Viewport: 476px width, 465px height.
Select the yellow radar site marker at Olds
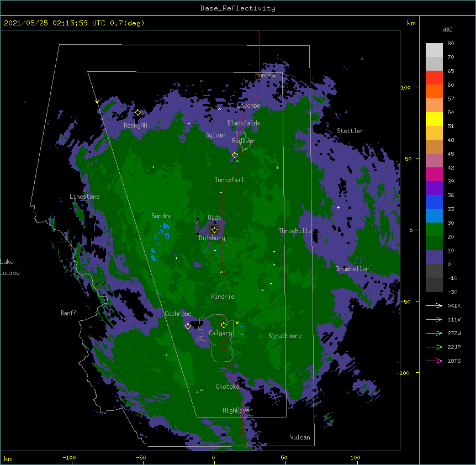214,230
